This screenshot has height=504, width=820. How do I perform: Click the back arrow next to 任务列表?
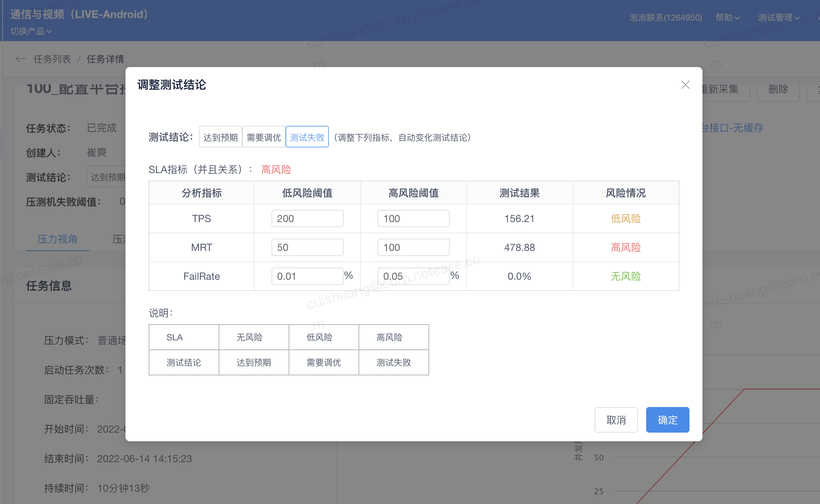coord(21,59)
